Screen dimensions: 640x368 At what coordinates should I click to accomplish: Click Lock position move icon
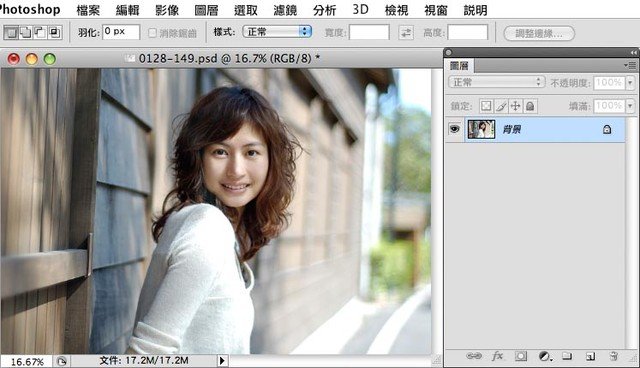point(515,106)
